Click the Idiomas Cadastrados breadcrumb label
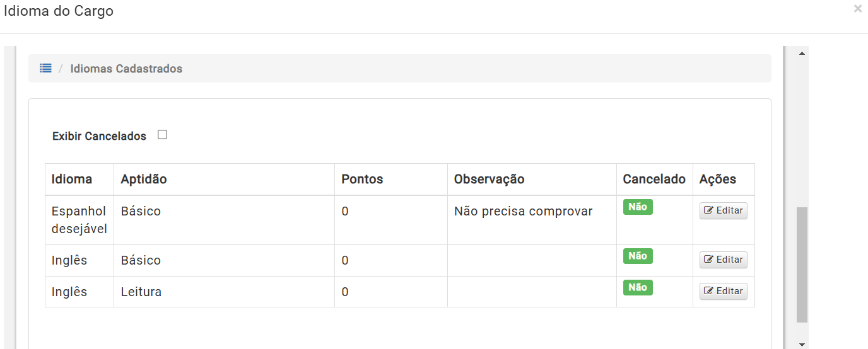 tap(126, 69)
